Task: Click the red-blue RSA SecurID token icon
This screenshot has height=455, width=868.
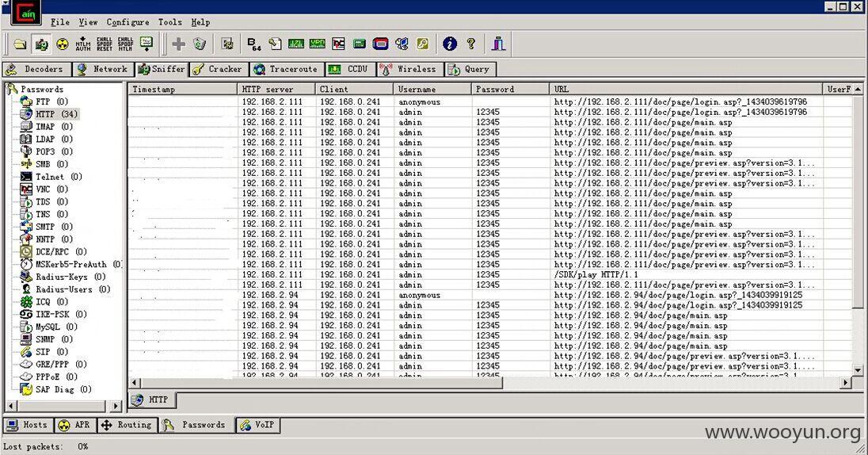Action: tap(380, 44)
